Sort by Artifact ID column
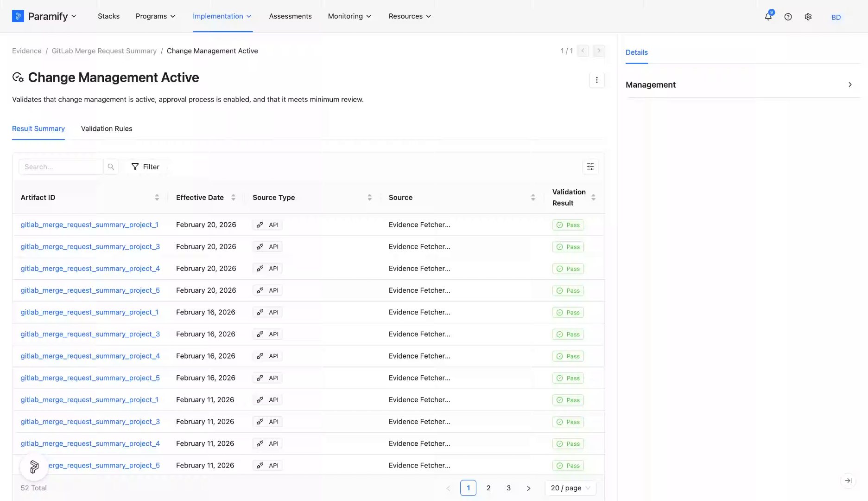Image resolution: width=868 pixels, height=501 pixels. (x=157, y=198)
